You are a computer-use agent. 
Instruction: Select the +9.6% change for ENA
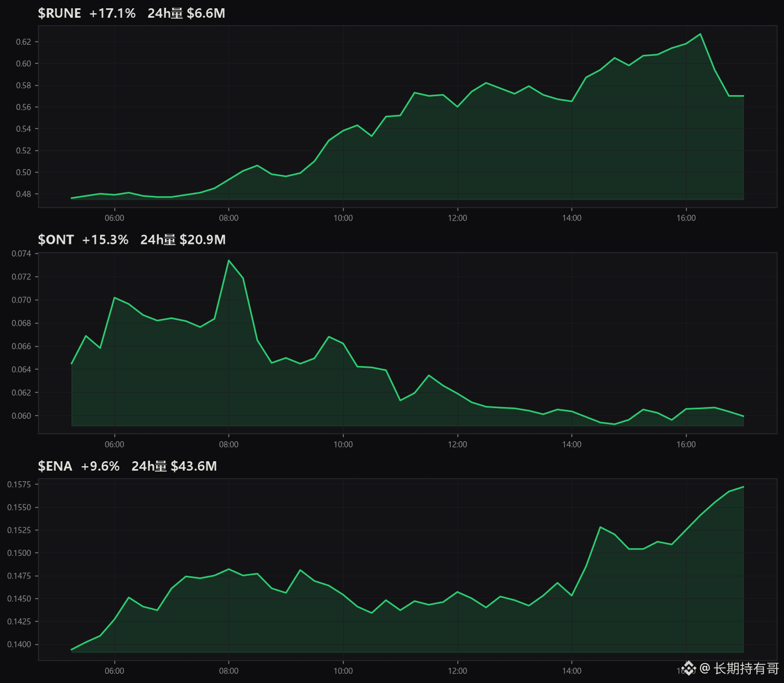click(x=100, y=466)
